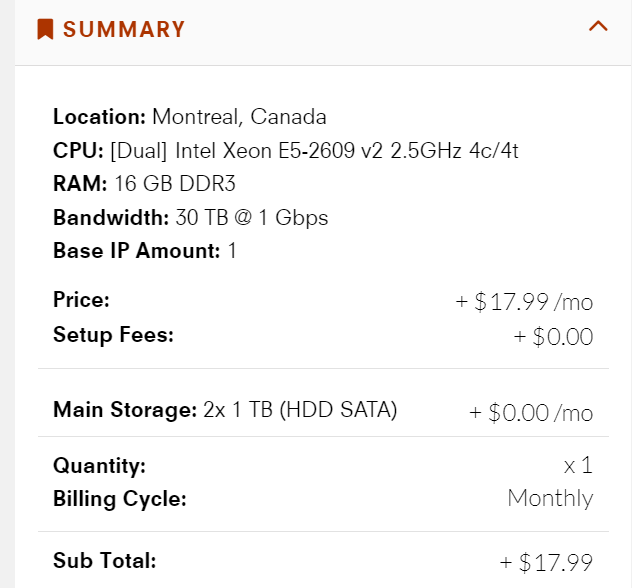The image size is (632, 588).
Task: Click the Monthly billing cycle value
Action: (550, 498)
